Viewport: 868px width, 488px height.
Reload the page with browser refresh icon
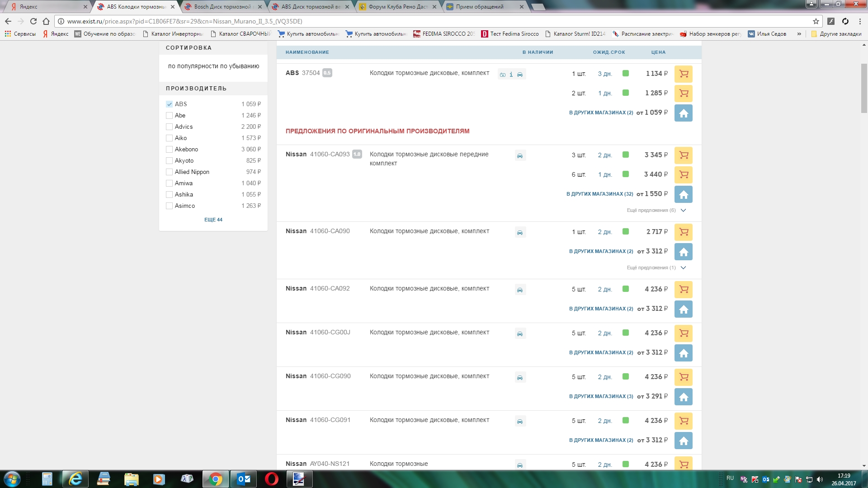(33, 21)
